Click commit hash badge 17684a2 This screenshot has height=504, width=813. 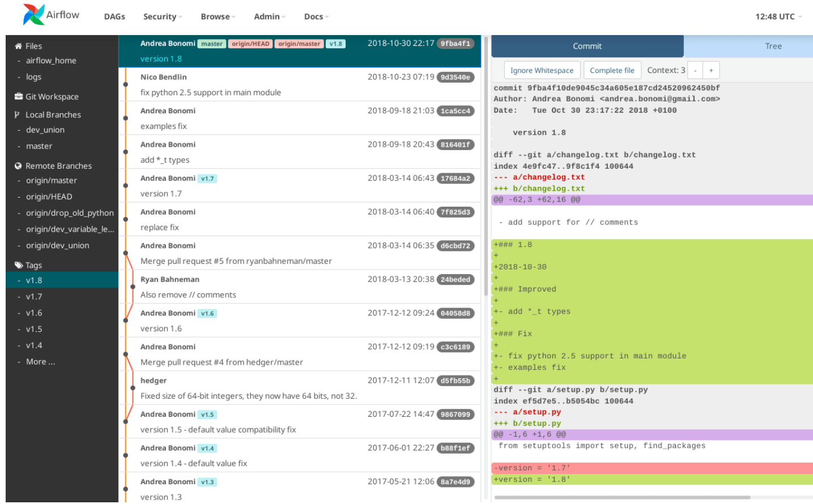pos(456,178)
